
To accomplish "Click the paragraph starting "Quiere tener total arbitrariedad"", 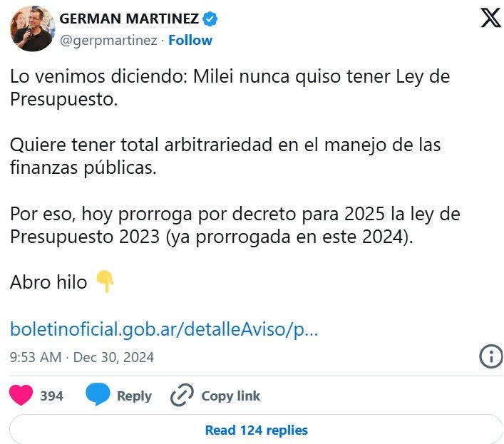I will coord(225,156).
